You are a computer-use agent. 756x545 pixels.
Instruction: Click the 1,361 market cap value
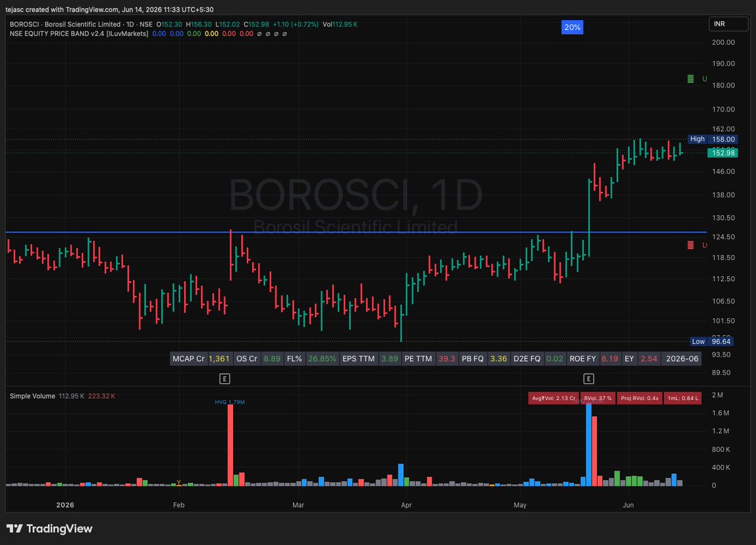pyautogui.click(x=219, y=359)
